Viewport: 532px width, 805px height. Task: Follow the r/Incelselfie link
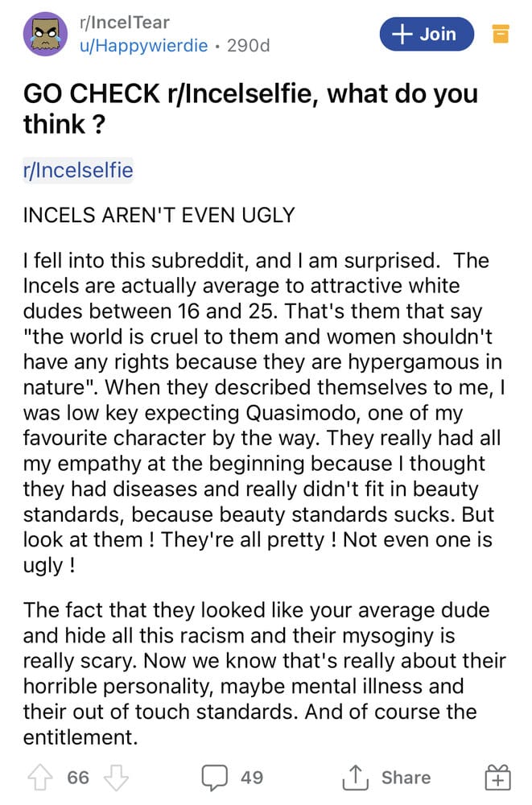pos(78,171)
